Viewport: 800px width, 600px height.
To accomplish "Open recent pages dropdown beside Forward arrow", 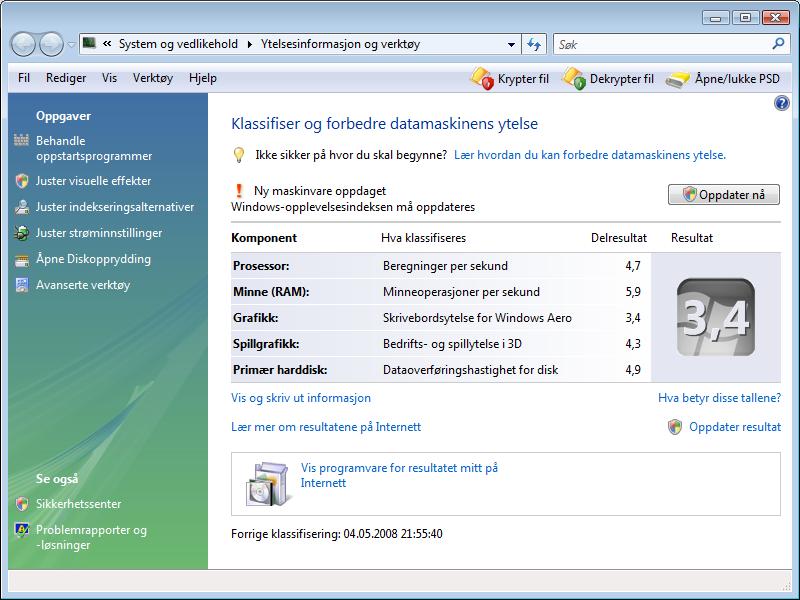I will tap(71, 45).
